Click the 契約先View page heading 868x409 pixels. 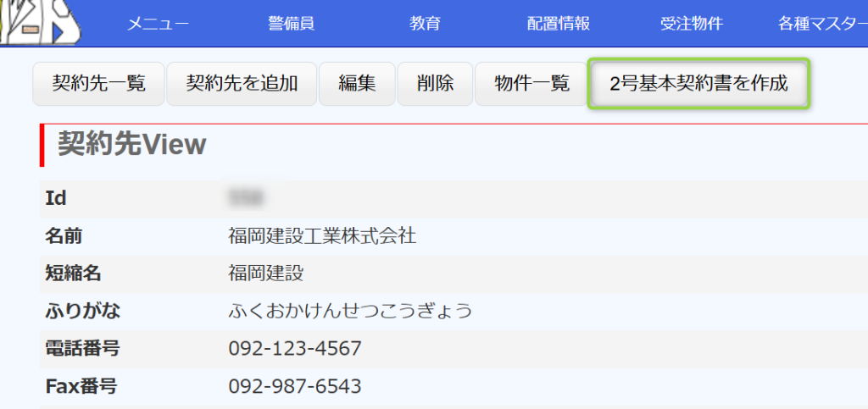click(132, 145)
